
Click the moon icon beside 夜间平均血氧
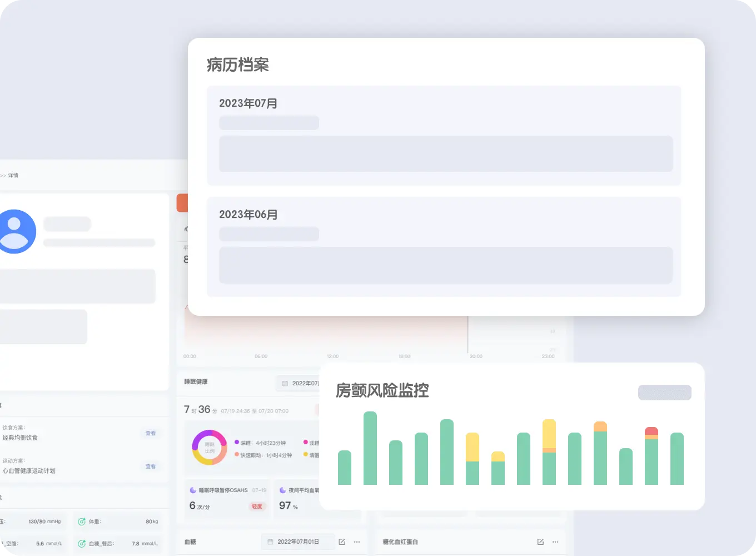coord(282,490)
